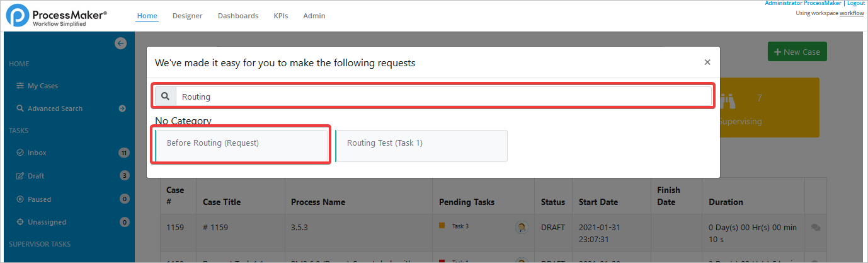This screenshot has height=263, width=868.
Task: Click the search magnifier icon in dialog
Action: (x=166, y=96)
